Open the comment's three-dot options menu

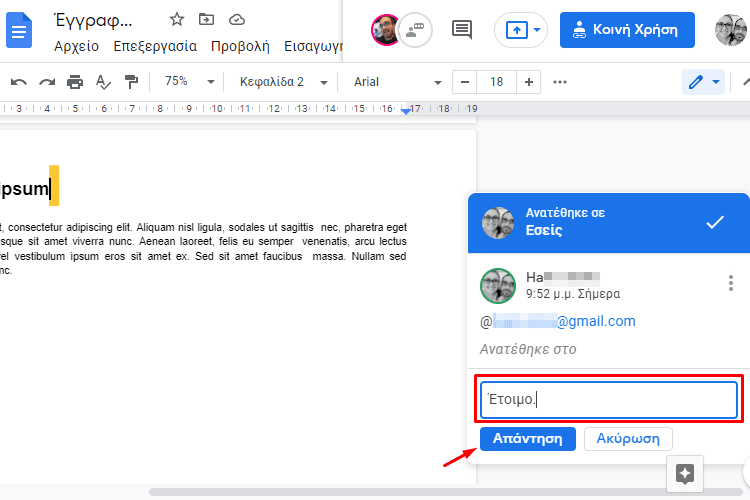click(730, 283)
